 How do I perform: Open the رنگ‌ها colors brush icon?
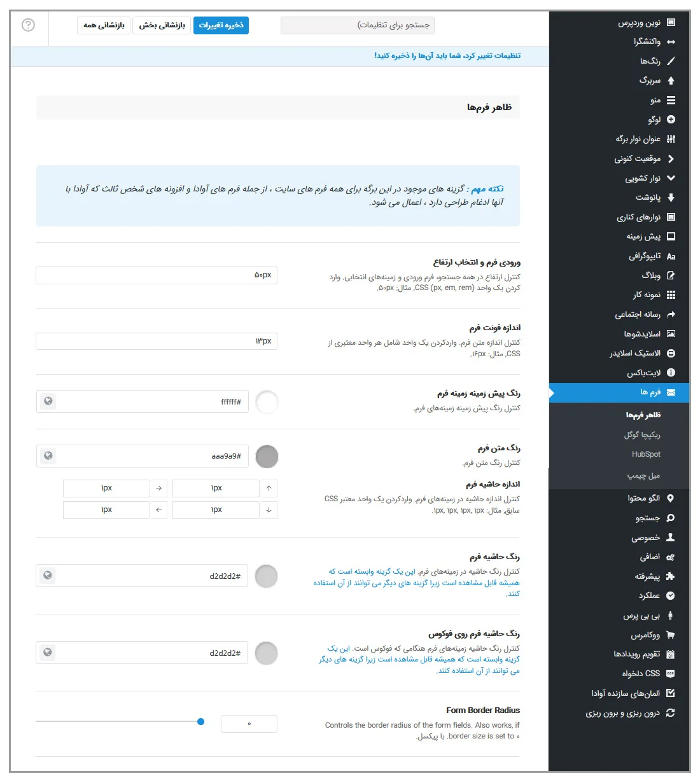pos(671,61)
